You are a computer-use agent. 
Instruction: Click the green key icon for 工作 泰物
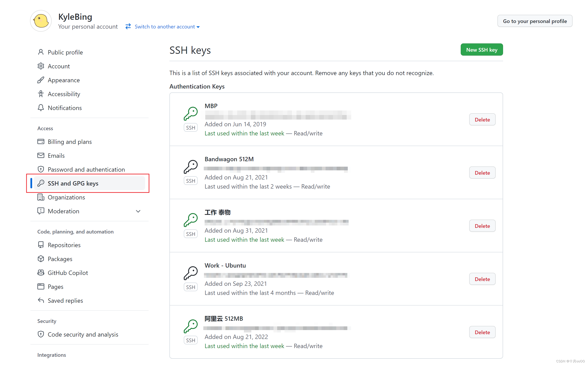(x=190, y=220)
